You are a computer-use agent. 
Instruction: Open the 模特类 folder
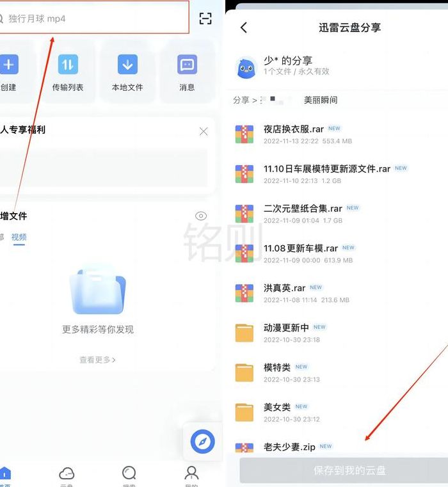337,372
